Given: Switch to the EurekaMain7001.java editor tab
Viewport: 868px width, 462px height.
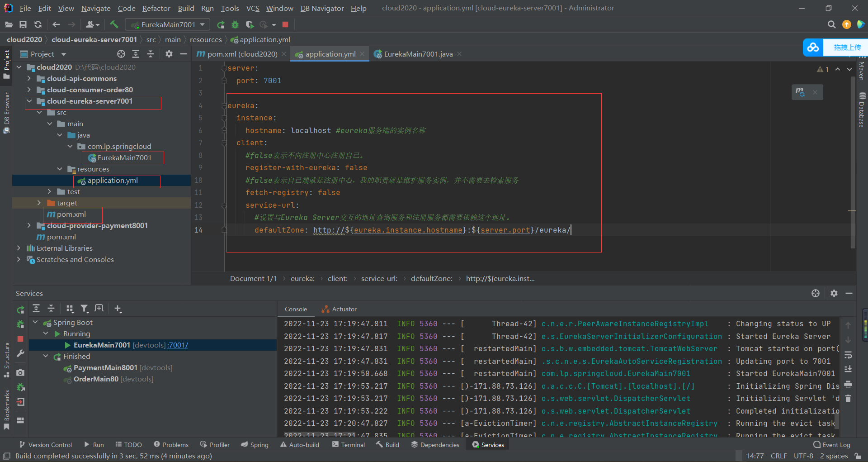Looking at the screenshot, I should coord(418,54).
